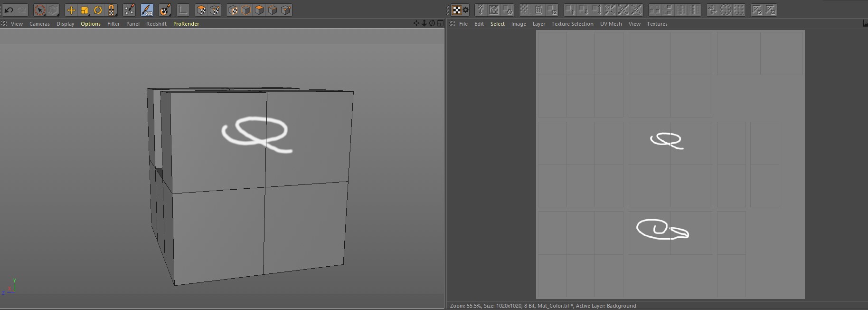Open the File menu in texture view
Viewport: 868px width, 310px height.
point(463,24)
